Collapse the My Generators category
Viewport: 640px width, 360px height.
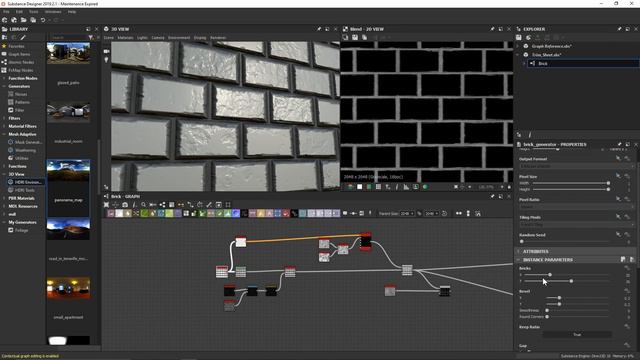4,222
